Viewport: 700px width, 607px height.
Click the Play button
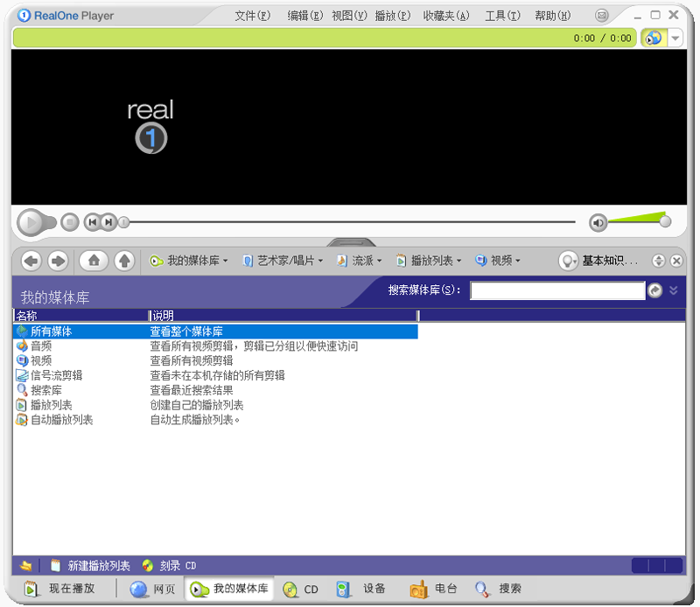click(31, 222)
